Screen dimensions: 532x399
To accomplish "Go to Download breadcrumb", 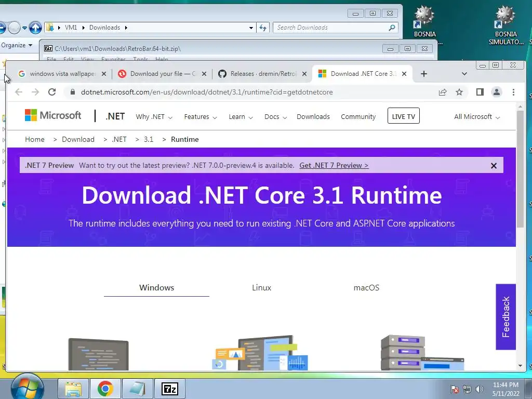I will point(78,139).
